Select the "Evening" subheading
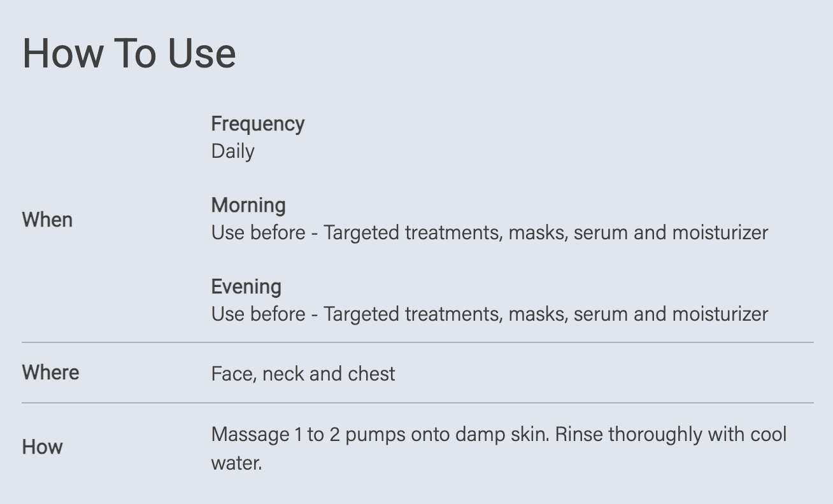The width and height of the screenshot is (833, 504). pyautogui.click(x=246, y=286)
